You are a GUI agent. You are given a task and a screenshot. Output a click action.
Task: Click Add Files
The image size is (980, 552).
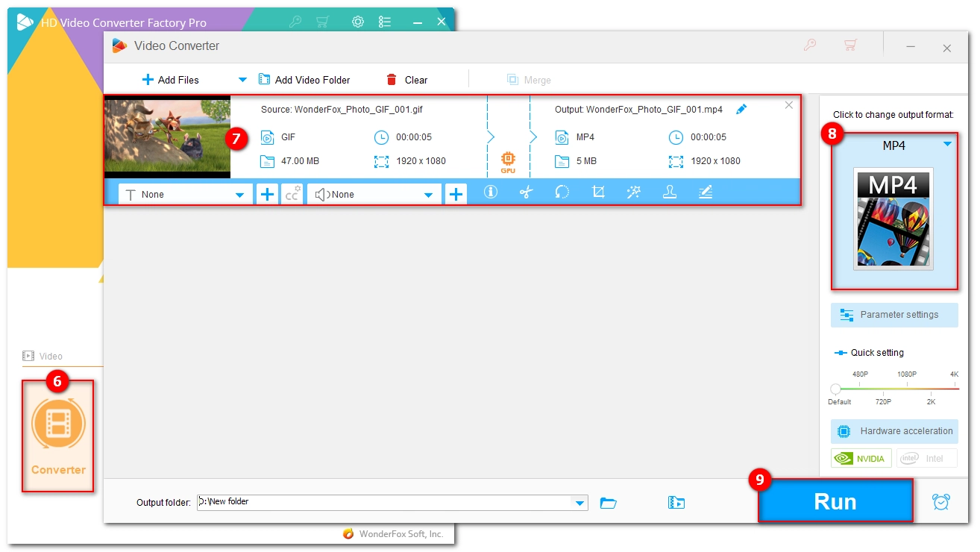point(170,80)
